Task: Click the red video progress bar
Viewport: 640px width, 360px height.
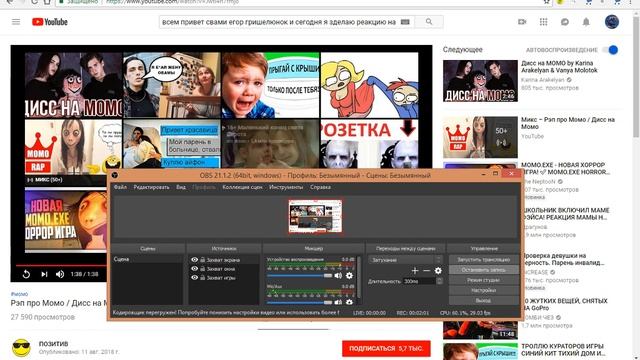Action: [x=61, y=266]
